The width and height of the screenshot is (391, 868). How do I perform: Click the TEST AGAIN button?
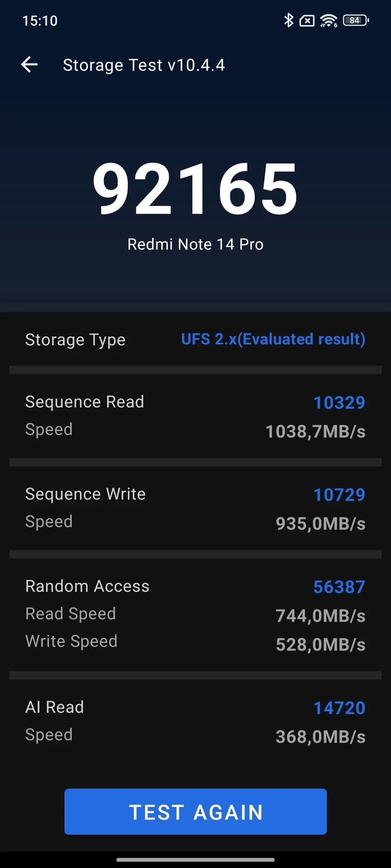click(195, 811)
